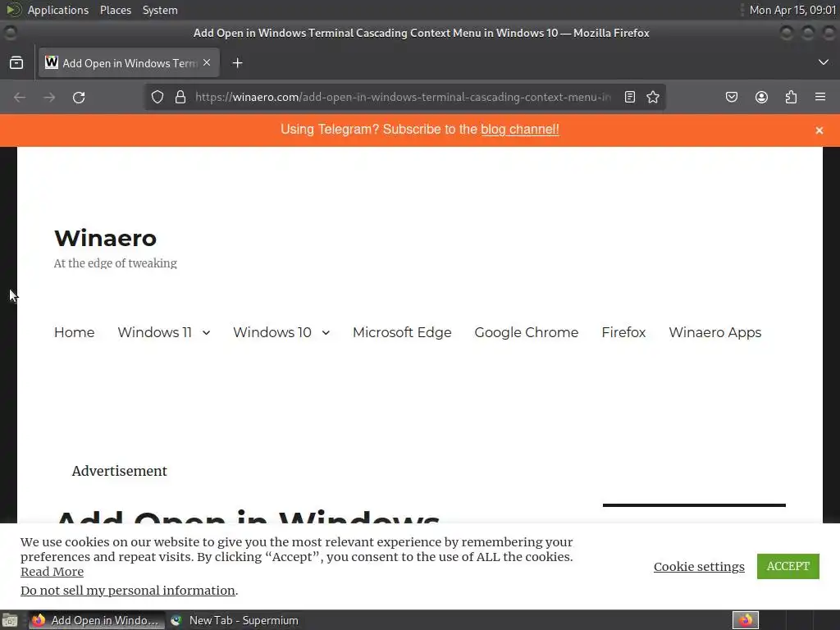Click window menu button in title bar

[10, 33]
